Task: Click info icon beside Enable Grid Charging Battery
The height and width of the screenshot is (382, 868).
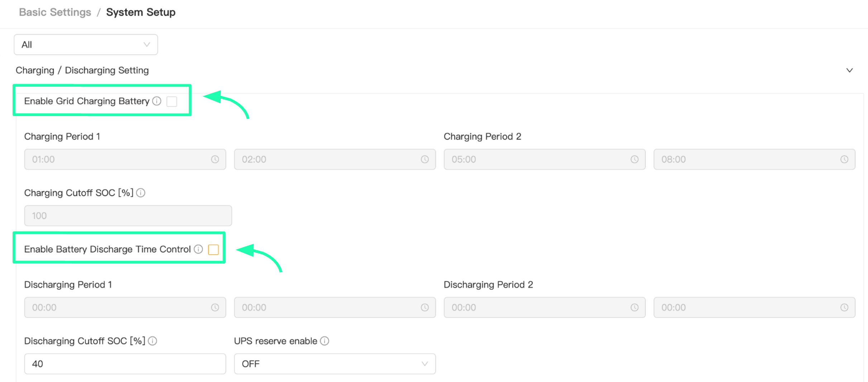Action: pos(157,101)
